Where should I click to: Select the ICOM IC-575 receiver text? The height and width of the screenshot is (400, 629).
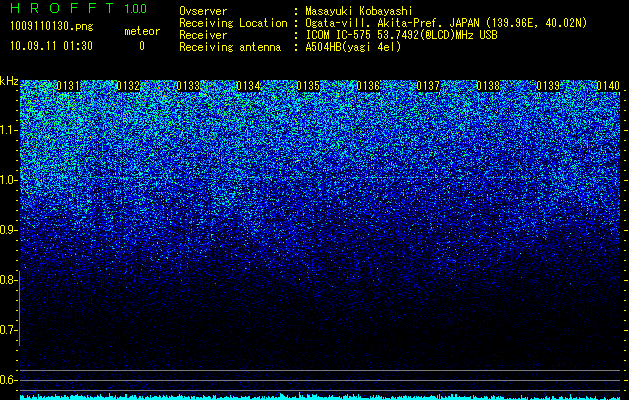pos(401,35)
